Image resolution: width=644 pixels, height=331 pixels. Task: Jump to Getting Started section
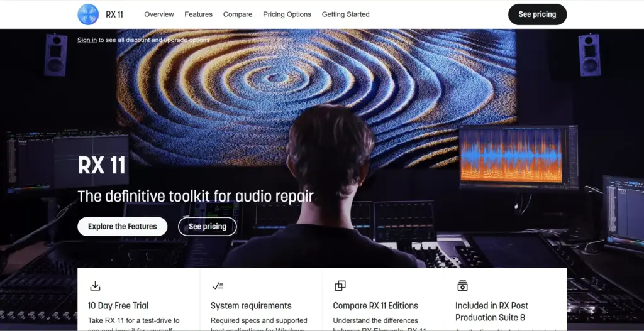click(345, 14)
